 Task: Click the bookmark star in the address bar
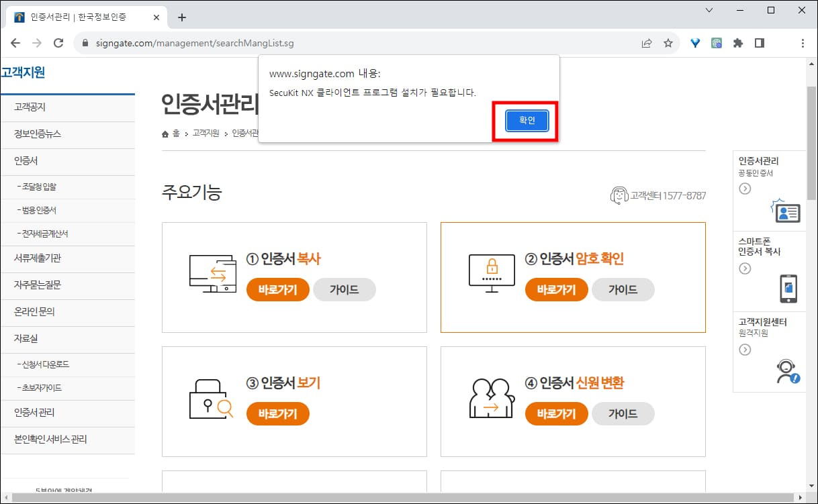(x=668, y=42)
